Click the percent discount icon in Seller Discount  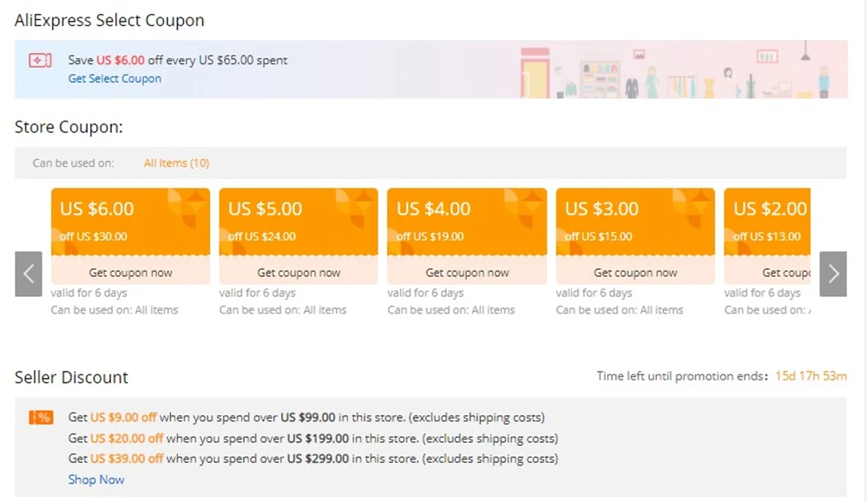[41, 418]
